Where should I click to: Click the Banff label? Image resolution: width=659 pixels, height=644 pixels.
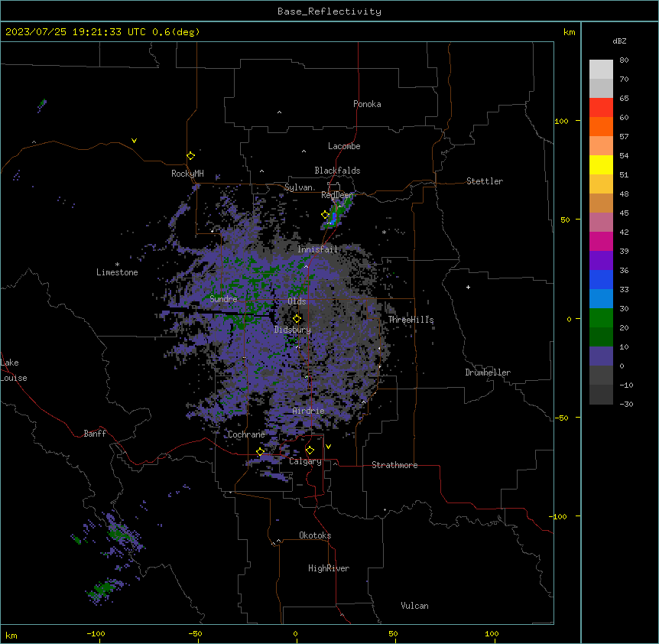tap(95, 434)
